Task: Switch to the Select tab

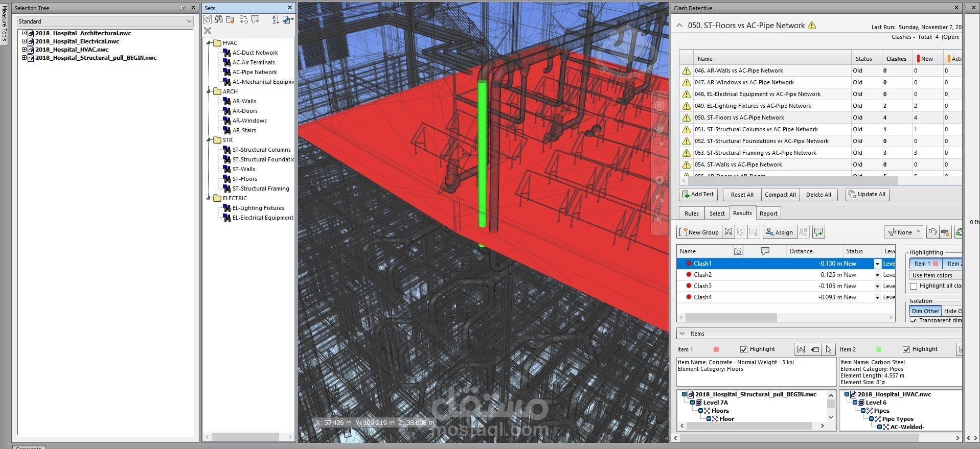Action: coord(717,214)
